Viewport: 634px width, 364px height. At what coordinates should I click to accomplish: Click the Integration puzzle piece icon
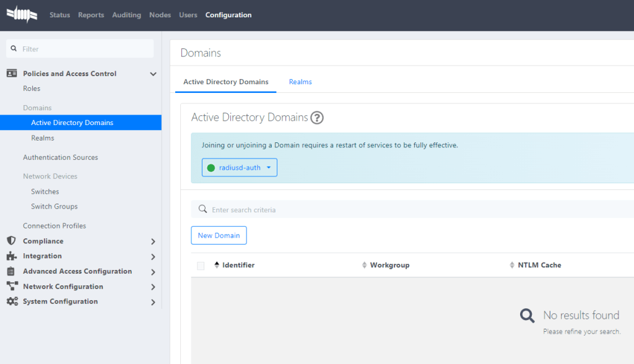point(11,256)
